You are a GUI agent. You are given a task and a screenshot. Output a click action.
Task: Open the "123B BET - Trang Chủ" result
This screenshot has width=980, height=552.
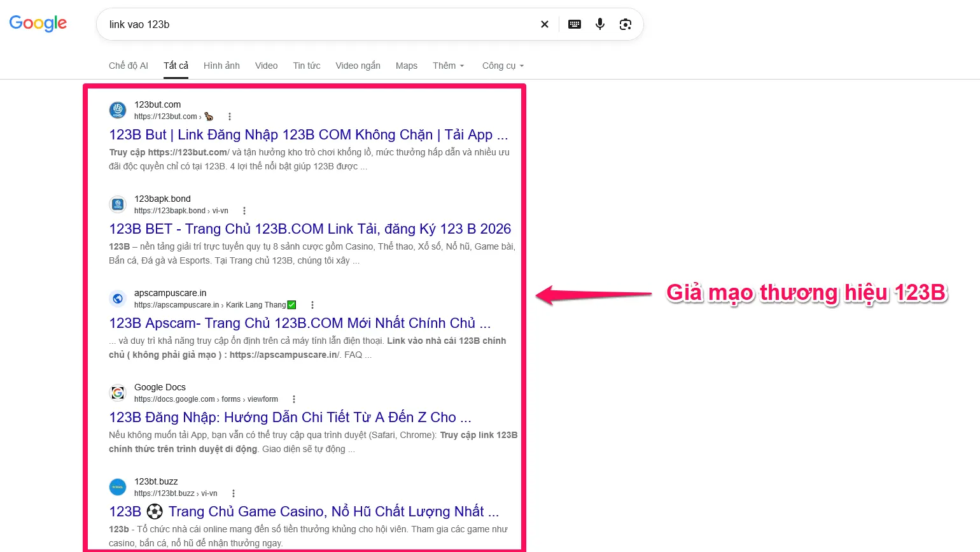310,229
